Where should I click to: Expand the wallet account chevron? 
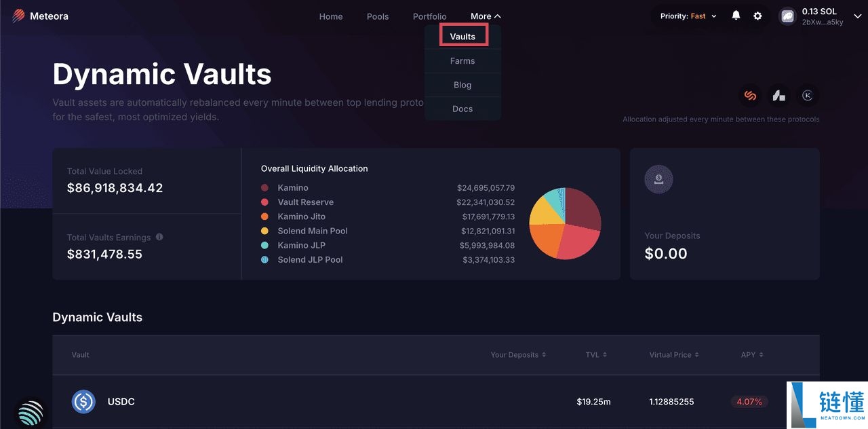click(857, 16)
